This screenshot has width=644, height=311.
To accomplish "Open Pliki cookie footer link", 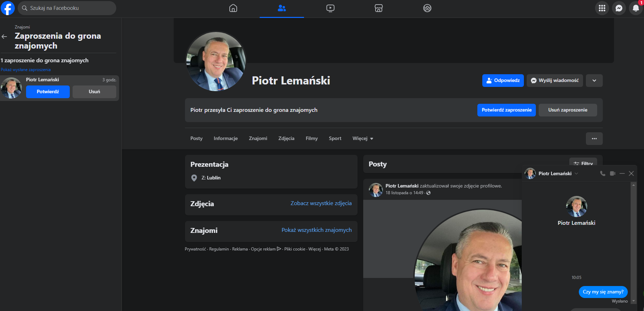I will coord(295,249).
